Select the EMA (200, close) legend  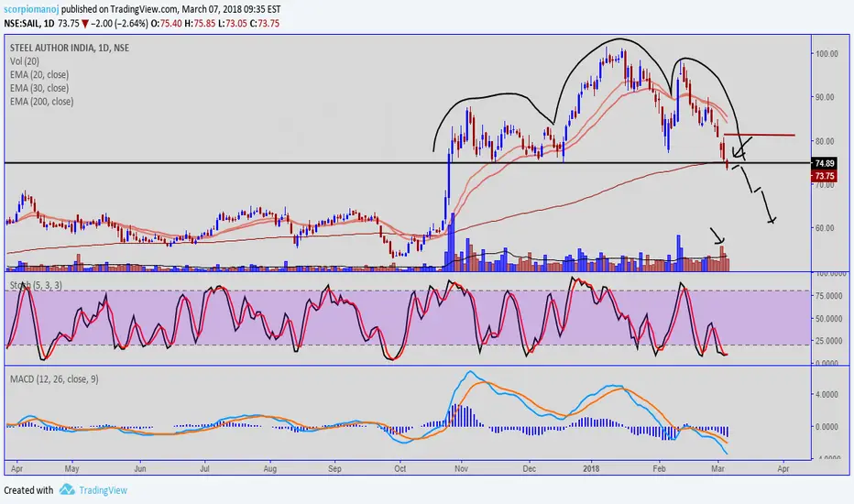[41, 102]
